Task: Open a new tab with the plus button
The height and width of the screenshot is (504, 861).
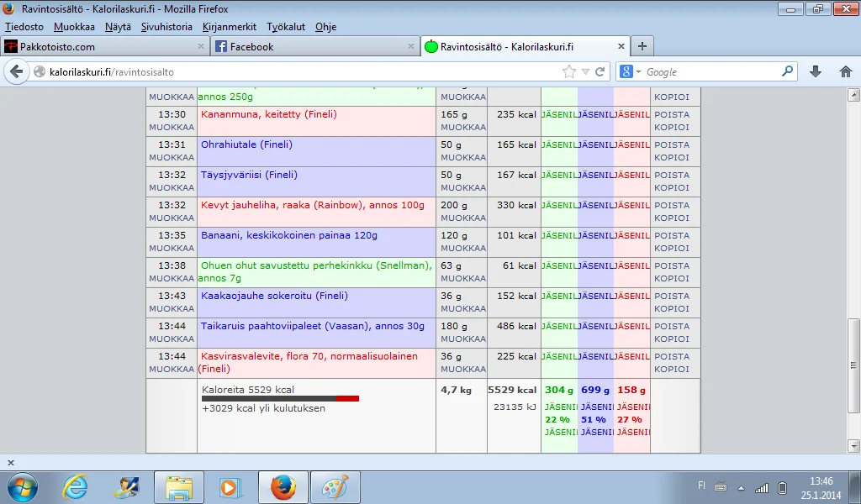Action: [642, 46]
